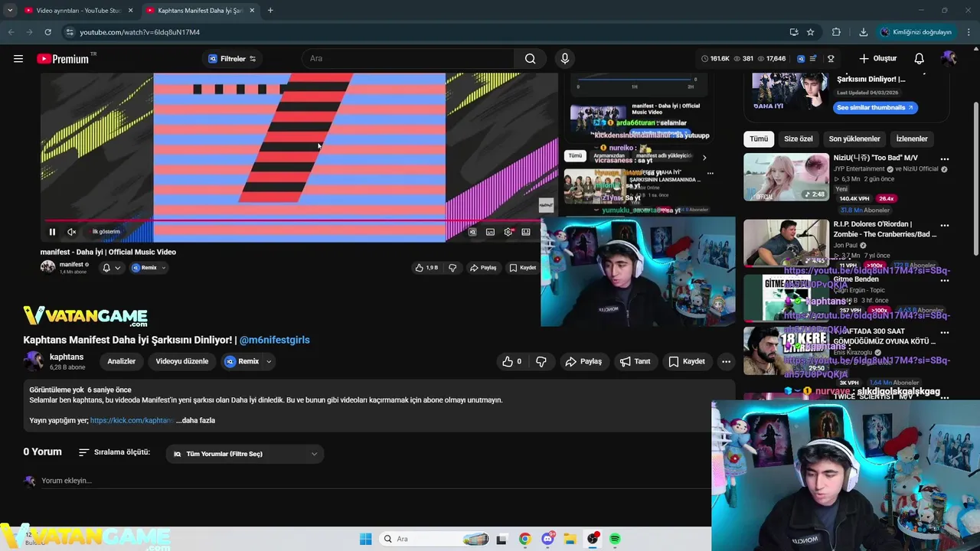Bookmark this page with the star
Image resolution: width=980 pixels, height=551 pixels.
(x=810, y=32)
